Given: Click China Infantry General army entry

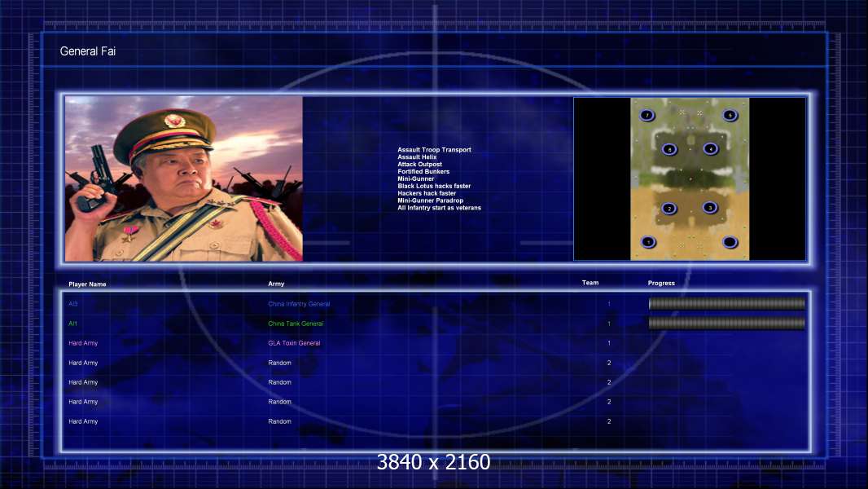Looking at the screenshot, I should [299, 304].
